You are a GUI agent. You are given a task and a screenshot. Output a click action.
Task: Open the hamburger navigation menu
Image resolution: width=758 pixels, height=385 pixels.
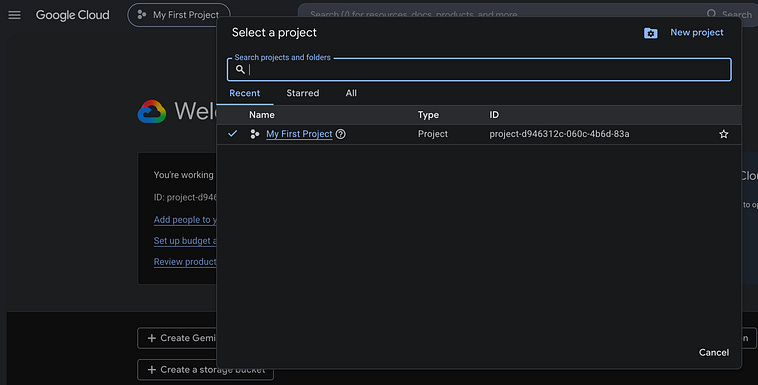pos(15,15)
